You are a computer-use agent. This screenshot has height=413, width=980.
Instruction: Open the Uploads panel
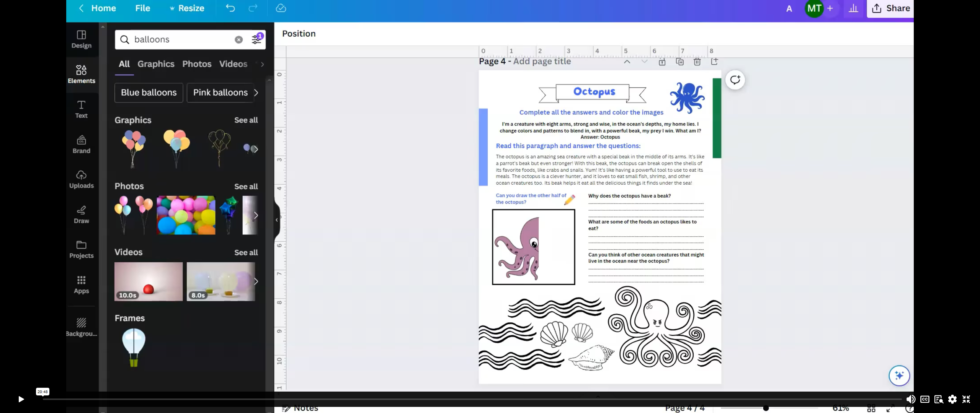click(x=81, y=180)
